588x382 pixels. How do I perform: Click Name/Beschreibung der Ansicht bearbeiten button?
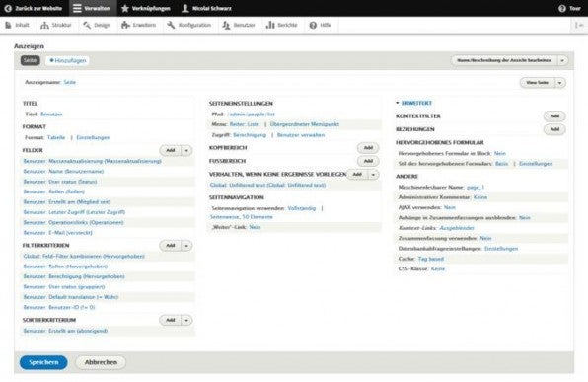[x=504, y=60]
